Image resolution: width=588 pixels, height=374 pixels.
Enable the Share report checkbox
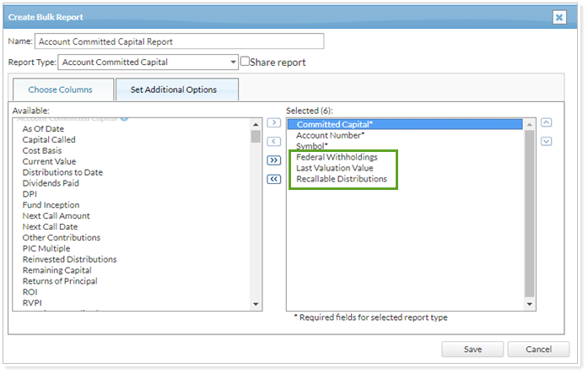click(x=245, y=62)
